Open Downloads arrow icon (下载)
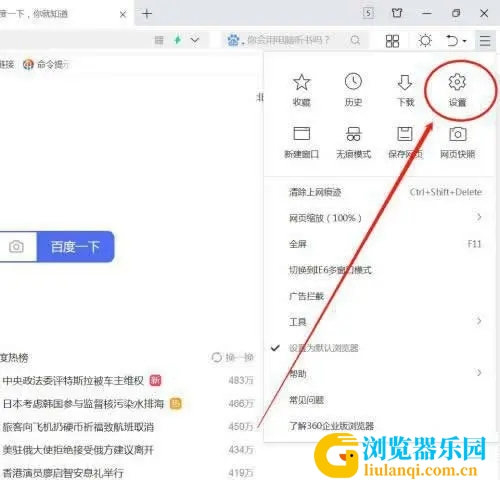 [x=405, y=90]
